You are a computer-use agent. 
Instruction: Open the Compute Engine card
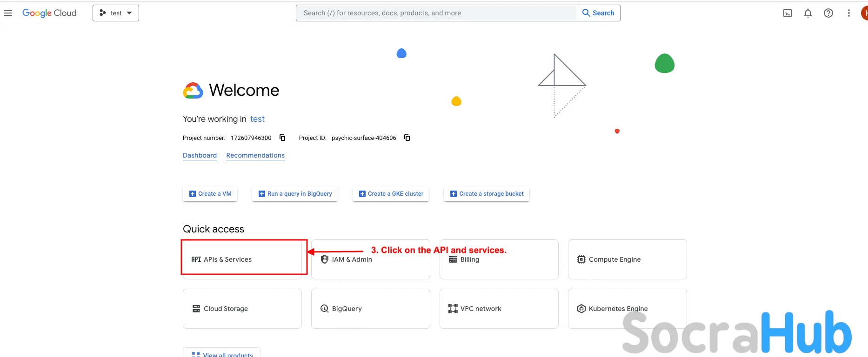point(627,259)
